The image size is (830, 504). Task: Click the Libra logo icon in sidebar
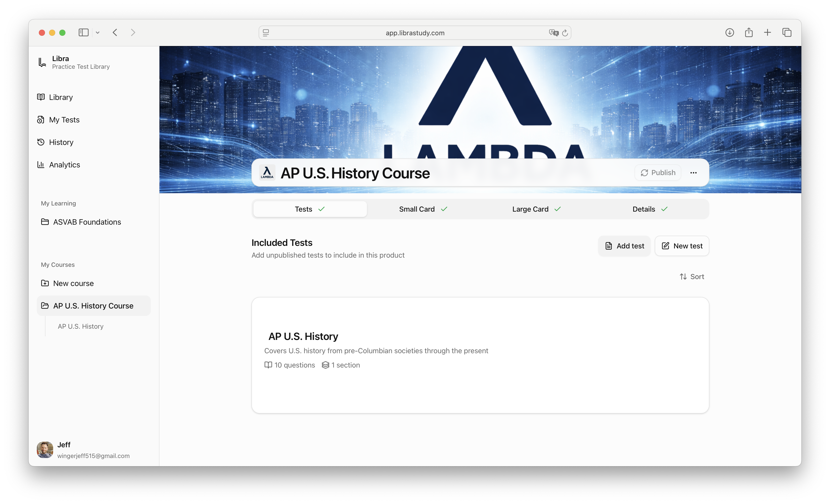[42, 62]
